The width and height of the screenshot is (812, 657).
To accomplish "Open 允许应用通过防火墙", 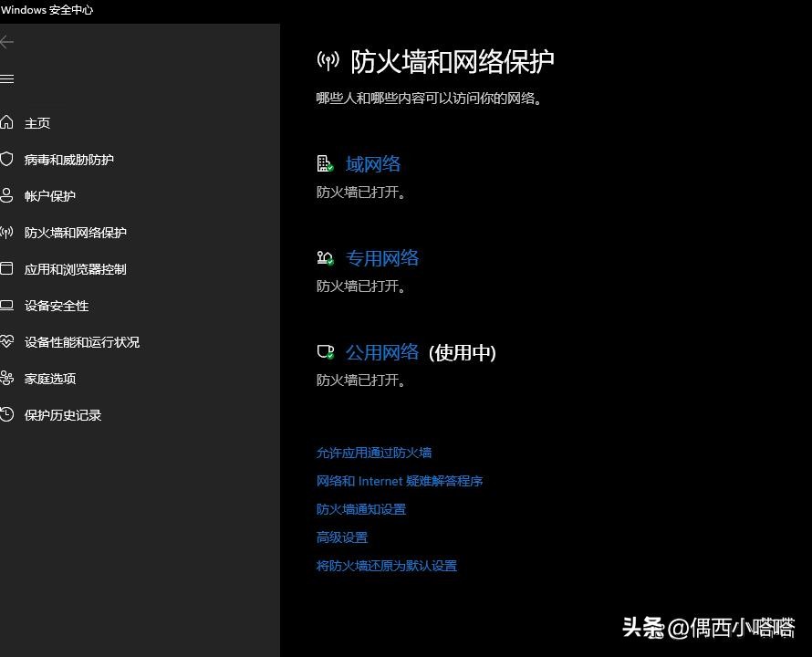I will click(x=373, y=452).
